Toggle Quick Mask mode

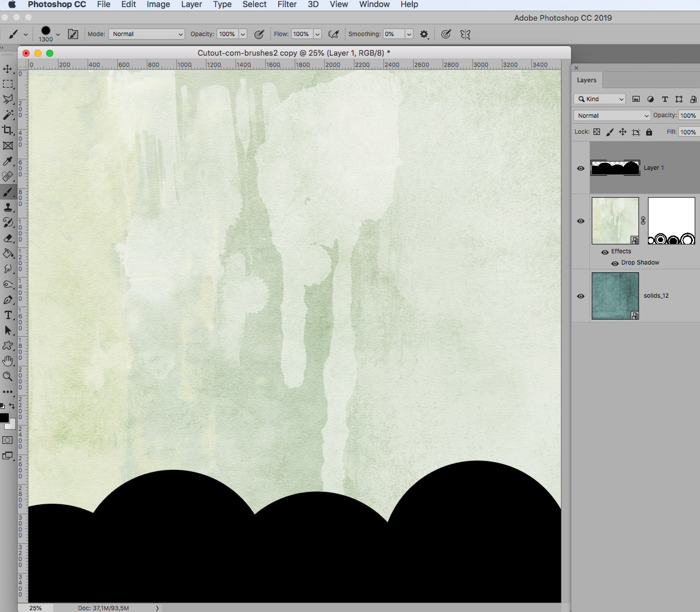click(8, 440)
